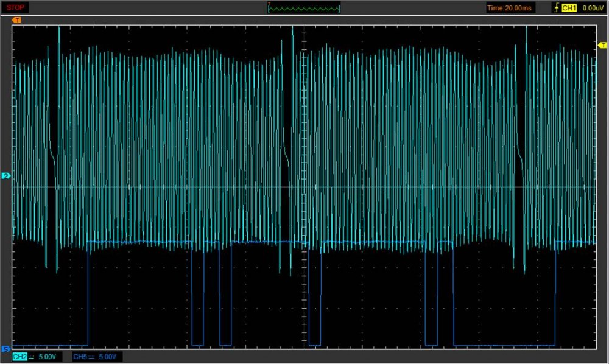
Task: Click the waveform memory overview thumbnail
Action: (x=304, y=9)
